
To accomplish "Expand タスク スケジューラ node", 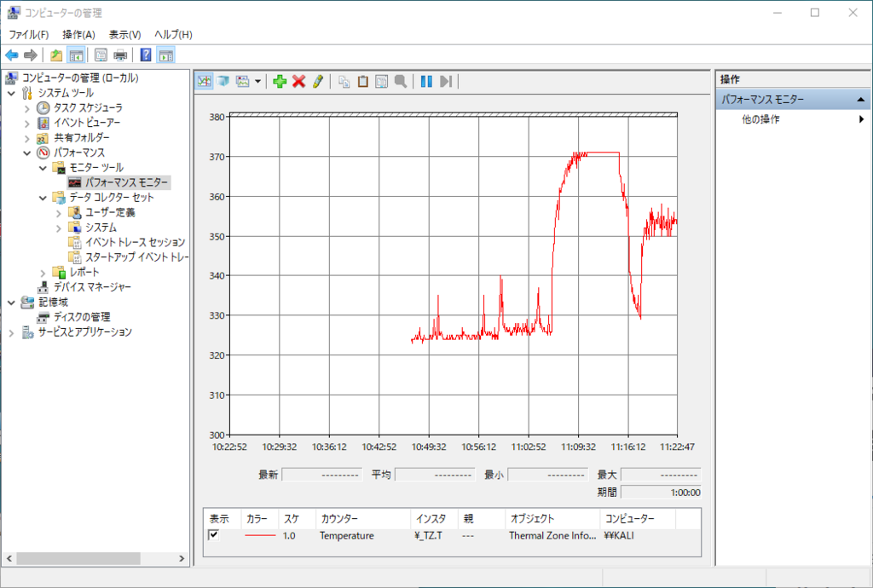I will click(x=26, y=108).
